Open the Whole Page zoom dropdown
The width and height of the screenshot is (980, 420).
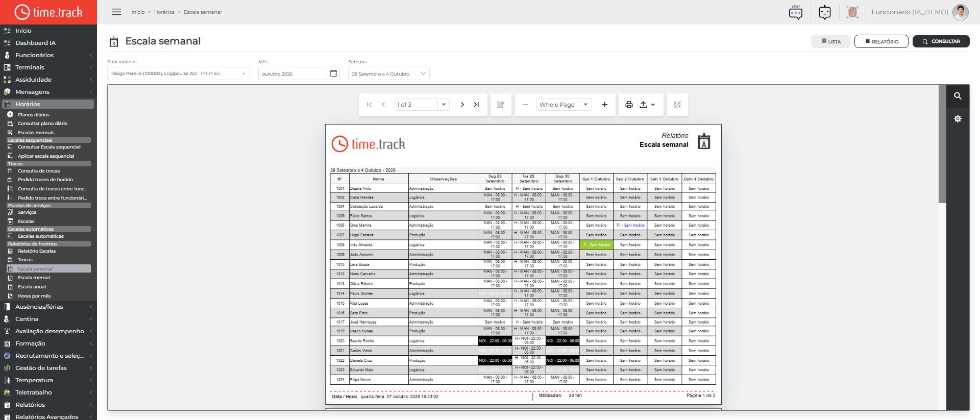point(585,105)
